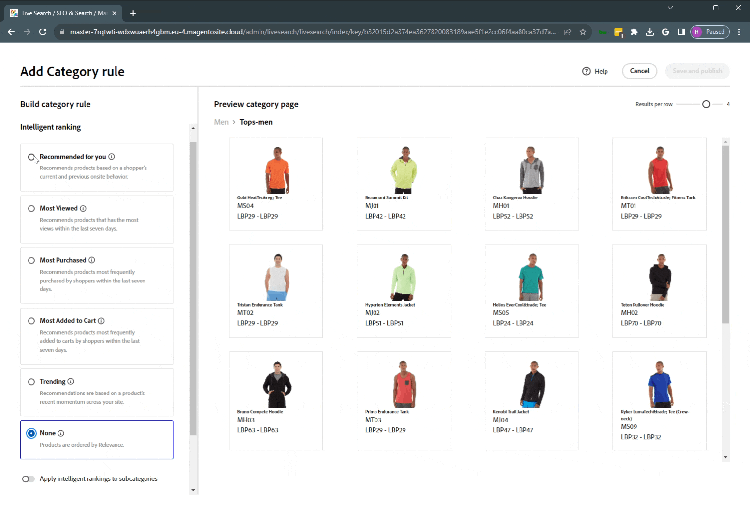Open a new browser tab
The image size is (750, 506).
click(x=133, y=12)
